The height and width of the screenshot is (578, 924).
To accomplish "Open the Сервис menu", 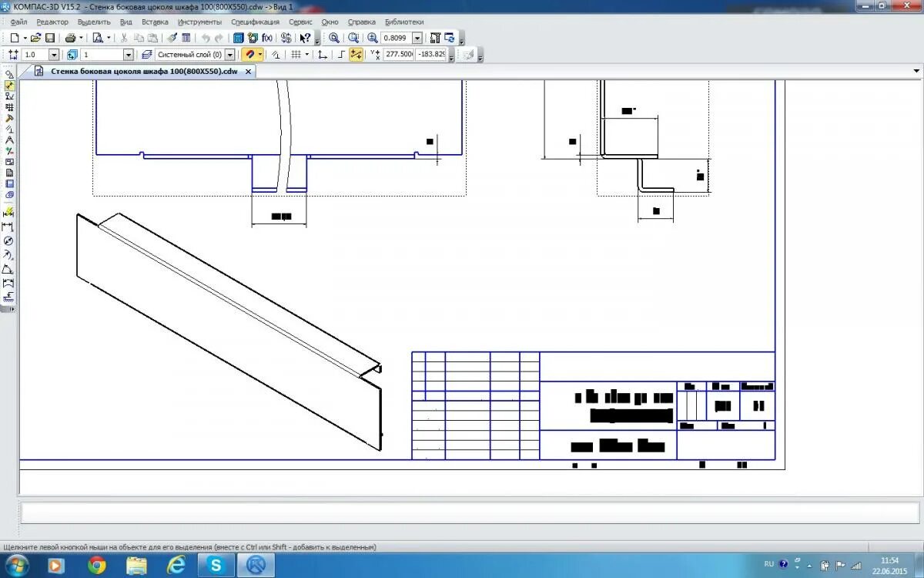I will pyautogui.click(x=300, y=22).
